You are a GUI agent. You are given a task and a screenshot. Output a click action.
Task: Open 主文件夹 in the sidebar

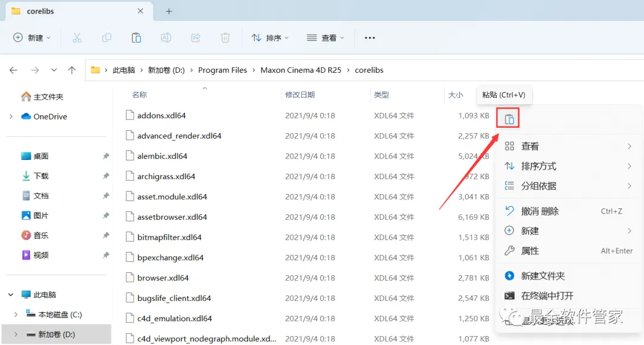[x=42, y=97]
